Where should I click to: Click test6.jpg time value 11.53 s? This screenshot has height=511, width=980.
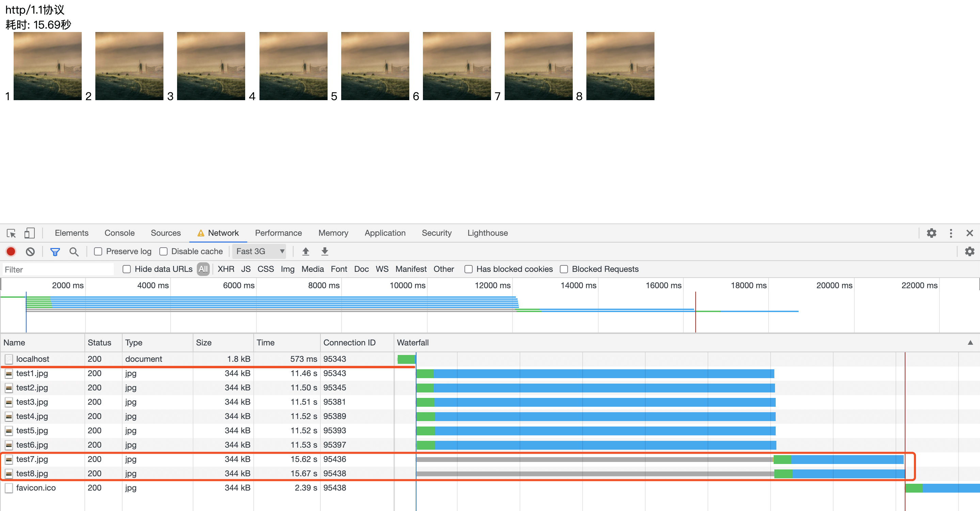(x=304, y=445)
